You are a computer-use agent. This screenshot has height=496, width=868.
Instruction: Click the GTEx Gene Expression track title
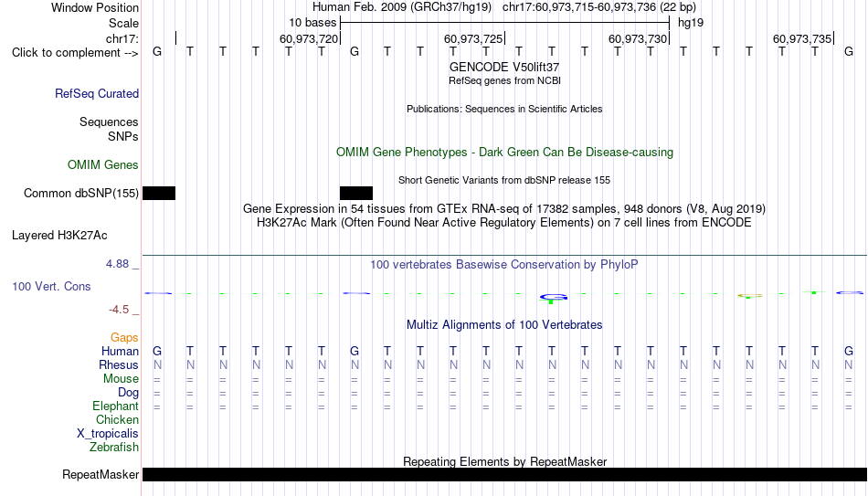coord(504,208)
